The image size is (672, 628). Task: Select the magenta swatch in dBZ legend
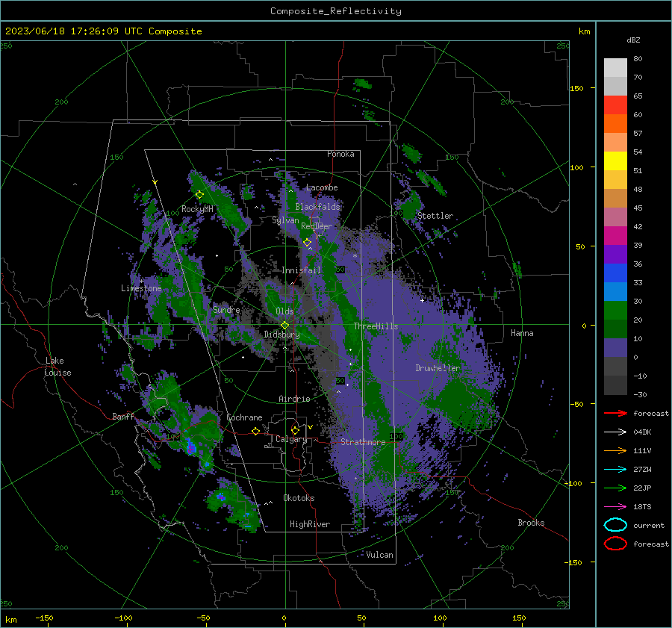[x=615, y=235]
